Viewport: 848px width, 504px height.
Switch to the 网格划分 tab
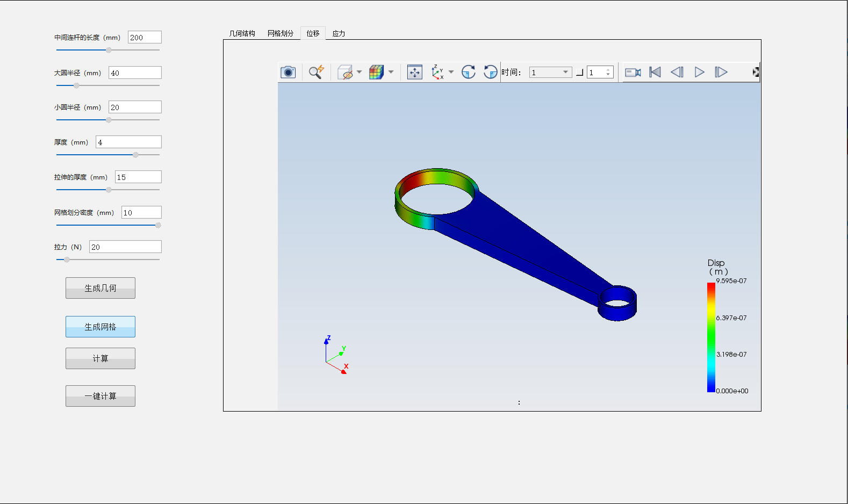pyautogui.click(x=281, y=33)
